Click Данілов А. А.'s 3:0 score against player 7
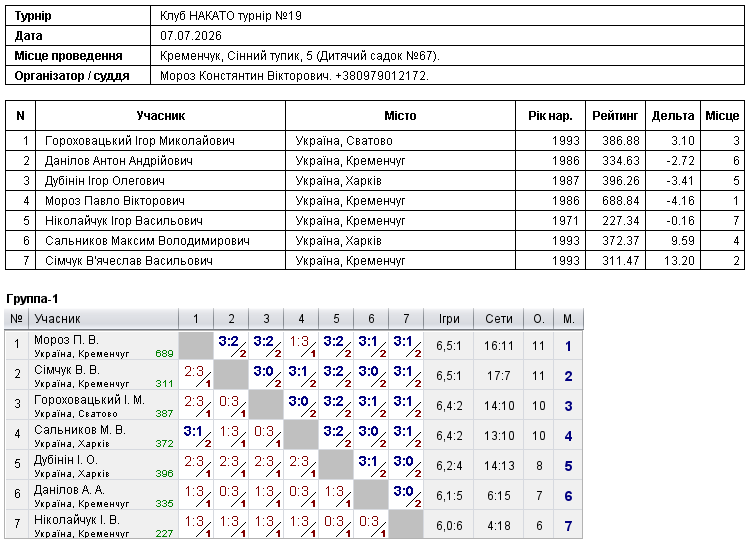Image resolution: width=750 pixels, height=544 pixels. tap(406, 495)
